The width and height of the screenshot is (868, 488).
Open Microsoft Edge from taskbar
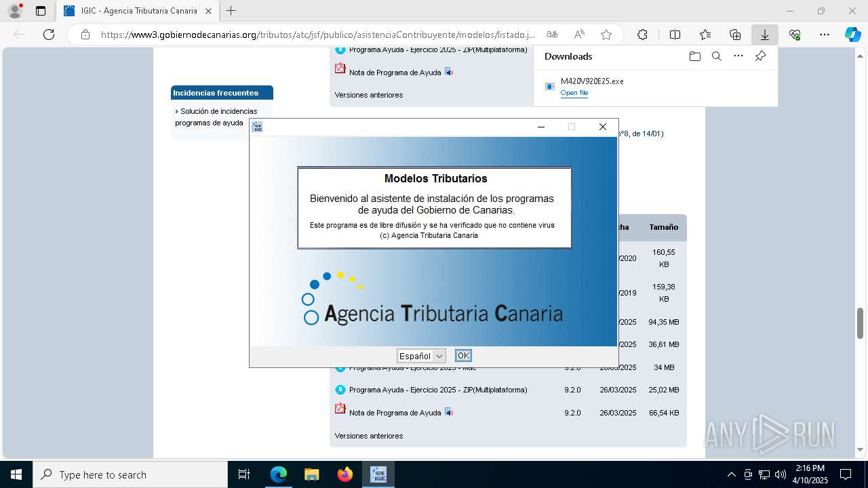(279, 474)
